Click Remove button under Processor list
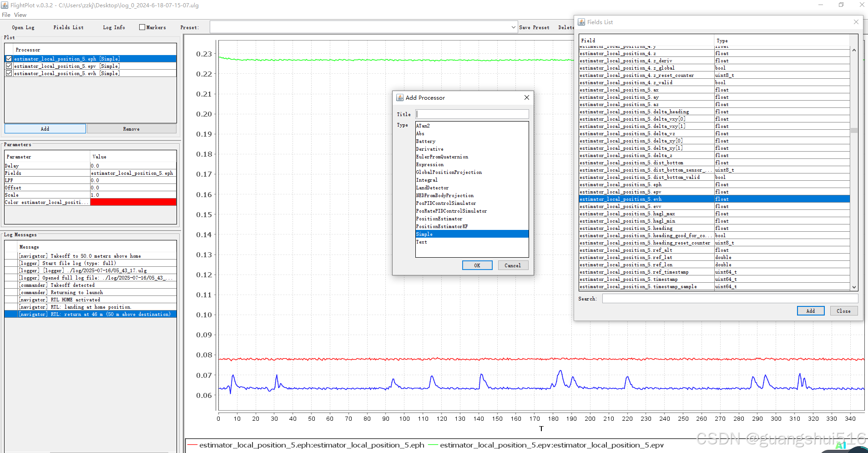868x453 pixels. tap(131, 129)
